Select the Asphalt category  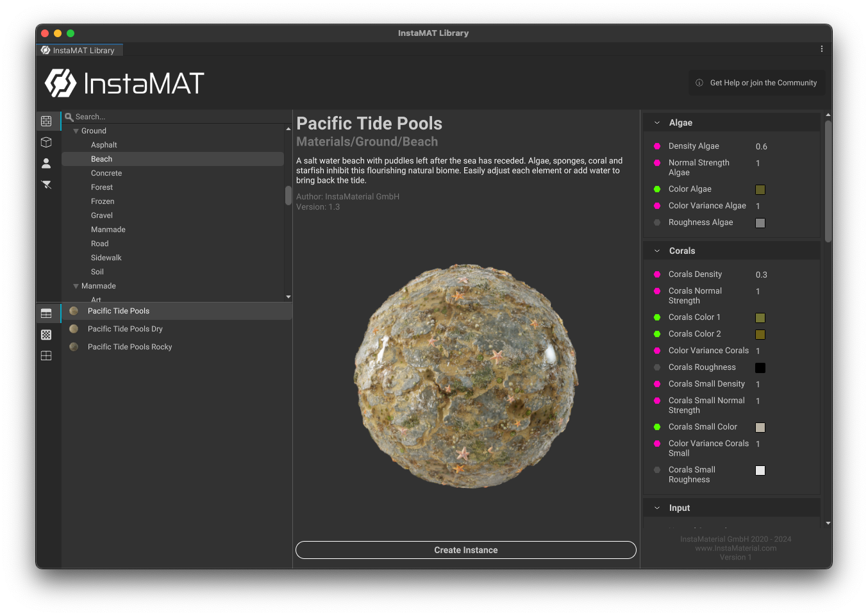pos(104,145)
